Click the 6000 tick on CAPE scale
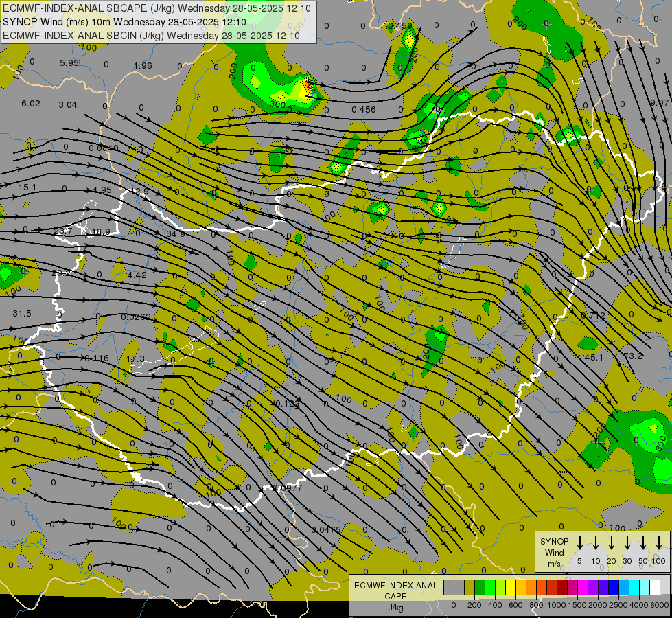The image size is (672, 618). pos(659,605)
